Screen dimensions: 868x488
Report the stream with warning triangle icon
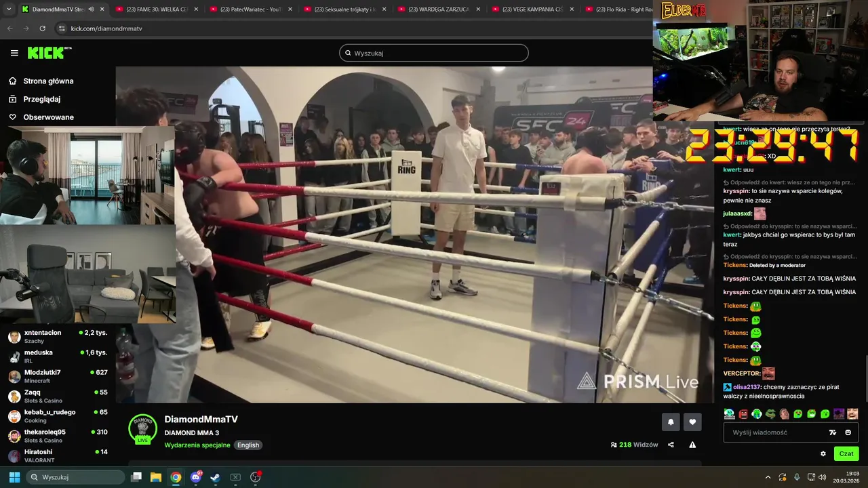(692, 445)
